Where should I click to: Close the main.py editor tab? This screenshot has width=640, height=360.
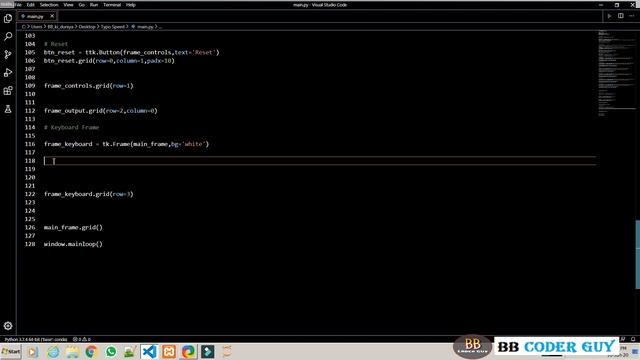click(52, 16)
